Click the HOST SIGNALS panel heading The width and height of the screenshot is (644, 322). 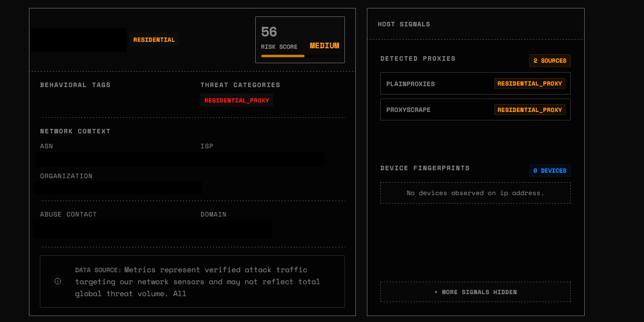click(x=404, y=24)
